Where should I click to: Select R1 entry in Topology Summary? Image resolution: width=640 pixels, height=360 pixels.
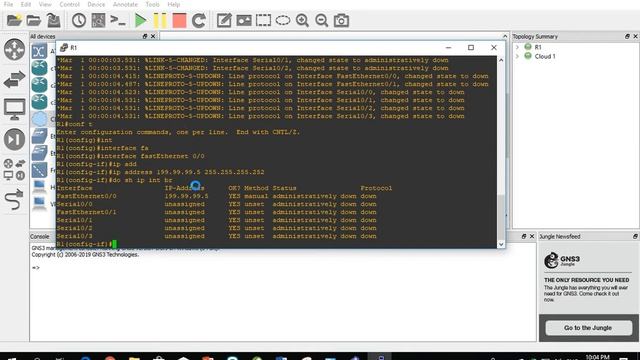pyautogui.click(x=538, y=47)
